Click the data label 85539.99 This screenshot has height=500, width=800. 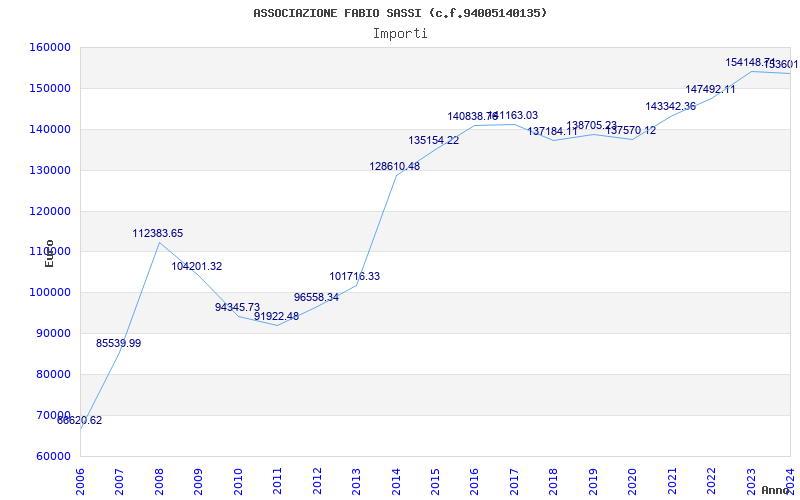118,343
